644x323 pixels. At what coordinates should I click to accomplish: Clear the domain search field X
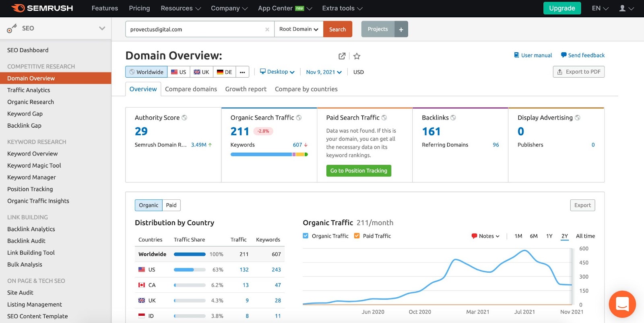267,29
